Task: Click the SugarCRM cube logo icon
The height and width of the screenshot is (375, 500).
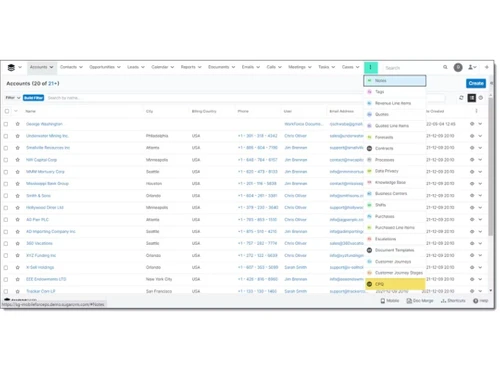Action: coord(11,67)
